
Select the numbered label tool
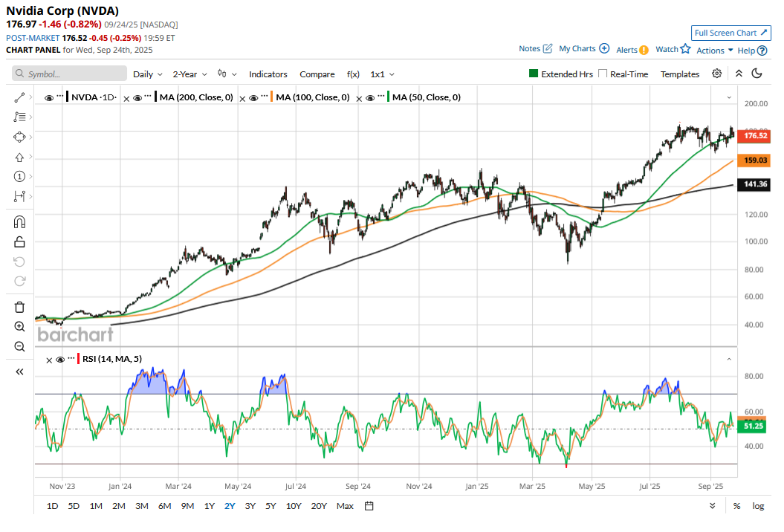19,177
